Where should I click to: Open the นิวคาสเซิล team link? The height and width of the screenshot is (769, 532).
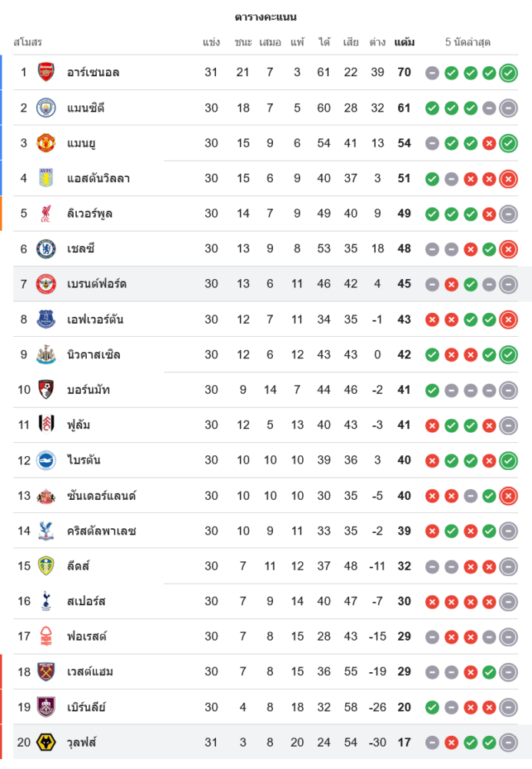[x=93, y=355]
